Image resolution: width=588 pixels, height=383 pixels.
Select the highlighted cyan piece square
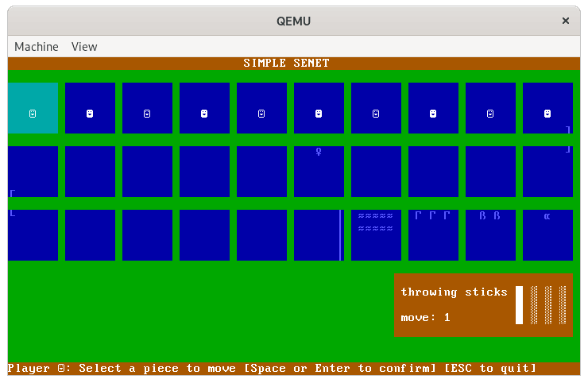click(33, 108)
